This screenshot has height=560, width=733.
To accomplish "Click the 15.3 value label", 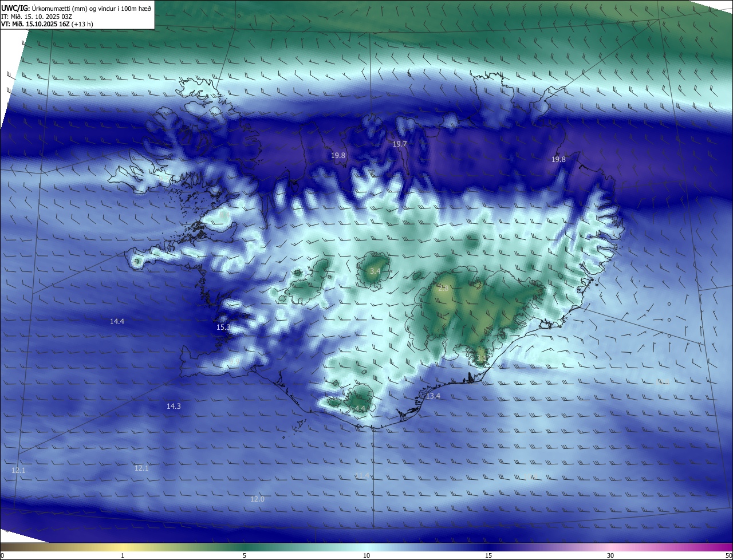I will point(223,327).
